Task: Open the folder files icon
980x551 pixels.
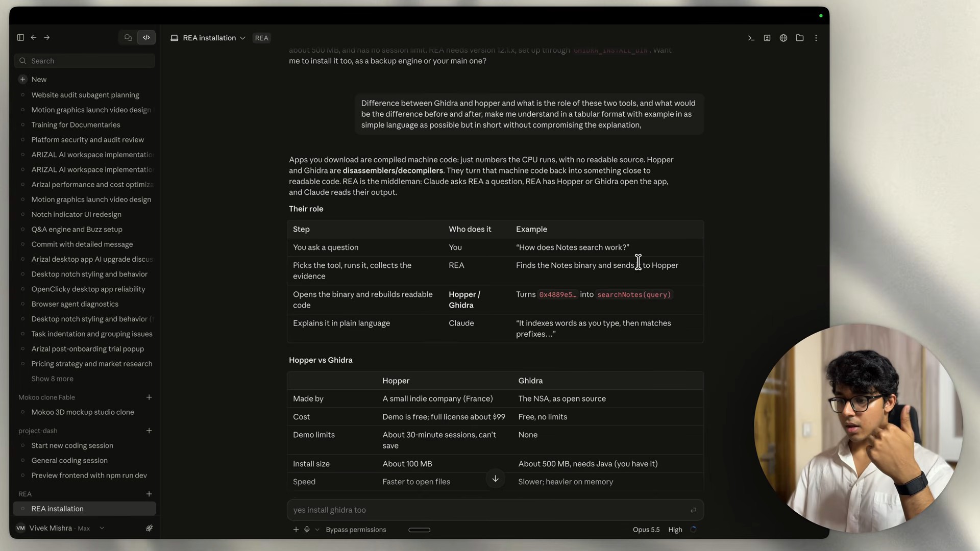Action: [800, 38]
